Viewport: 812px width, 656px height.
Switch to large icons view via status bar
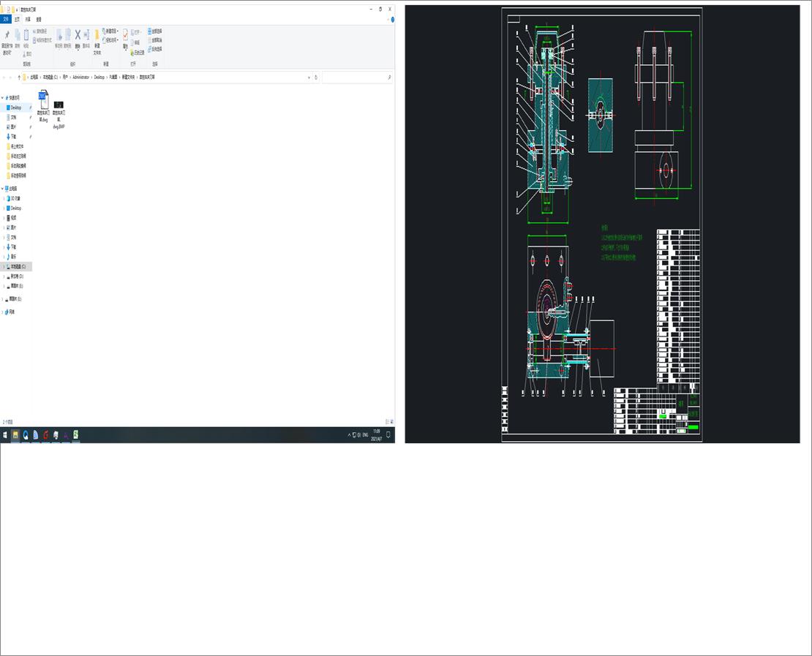[x=391, y=422]
